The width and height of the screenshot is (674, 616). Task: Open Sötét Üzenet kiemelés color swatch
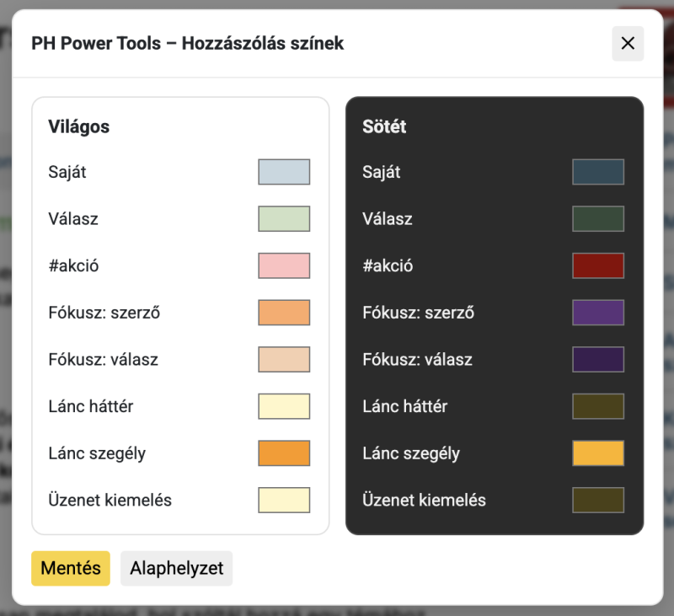click(598, 500)
